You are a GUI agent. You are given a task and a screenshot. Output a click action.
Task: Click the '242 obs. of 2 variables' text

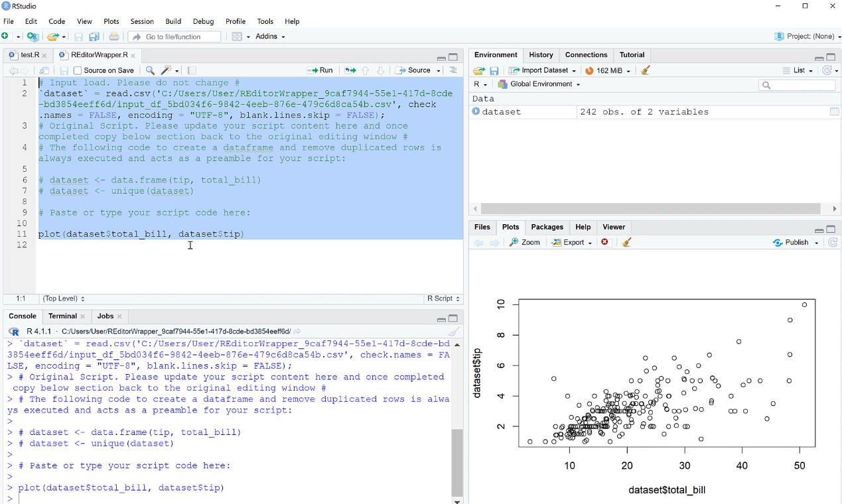644,112
